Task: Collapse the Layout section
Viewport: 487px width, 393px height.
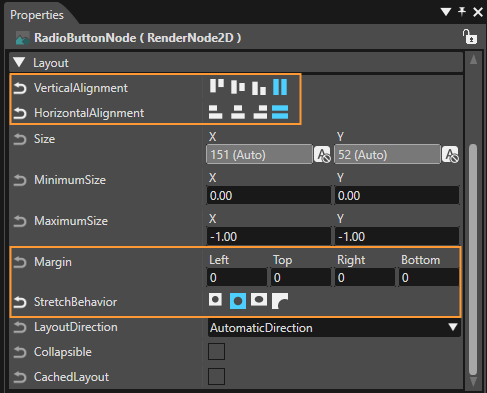Action: 19,62
